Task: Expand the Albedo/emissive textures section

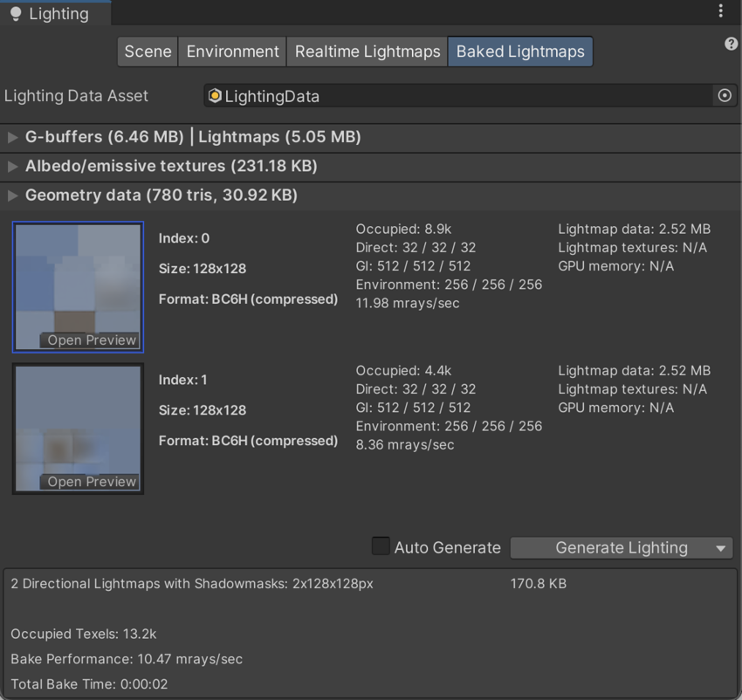Action: click(12, 166)
